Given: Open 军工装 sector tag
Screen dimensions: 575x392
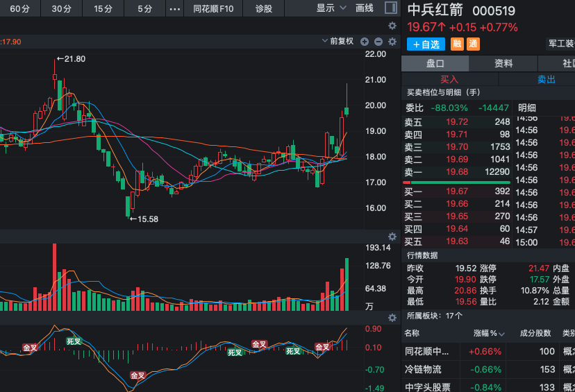Looking at the screenshot, I should point(560,44).
